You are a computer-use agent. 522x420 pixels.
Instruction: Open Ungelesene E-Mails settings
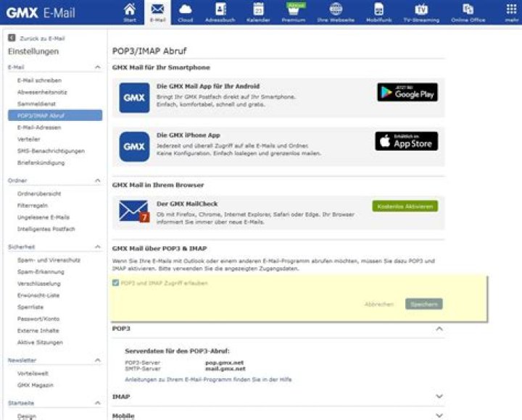(43, 217)
